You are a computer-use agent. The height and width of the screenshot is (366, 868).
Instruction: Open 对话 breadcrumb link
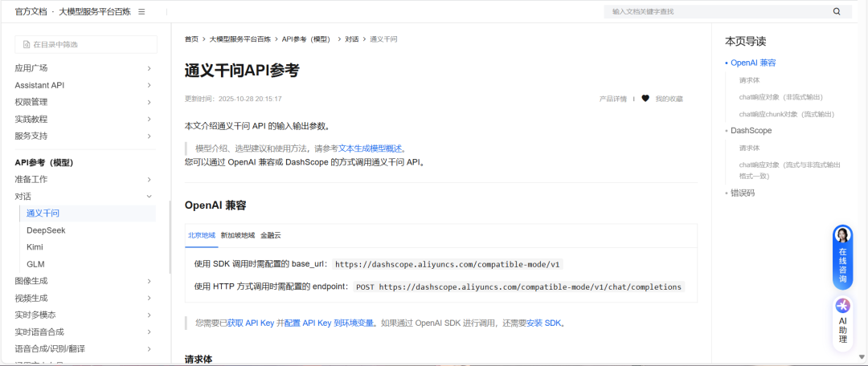[351, 39]
